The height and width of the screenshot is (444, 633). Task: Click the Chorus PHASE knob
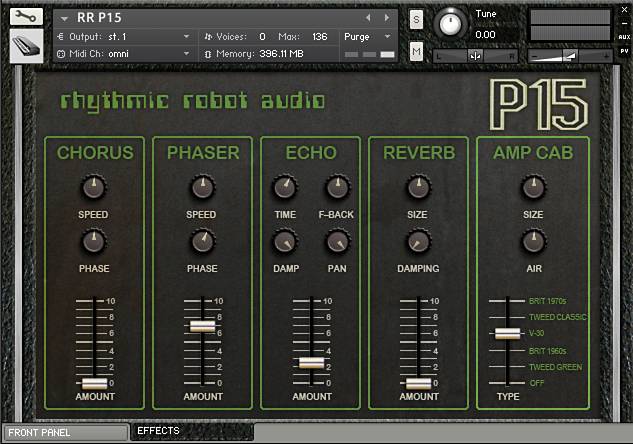tap(94, 242)
